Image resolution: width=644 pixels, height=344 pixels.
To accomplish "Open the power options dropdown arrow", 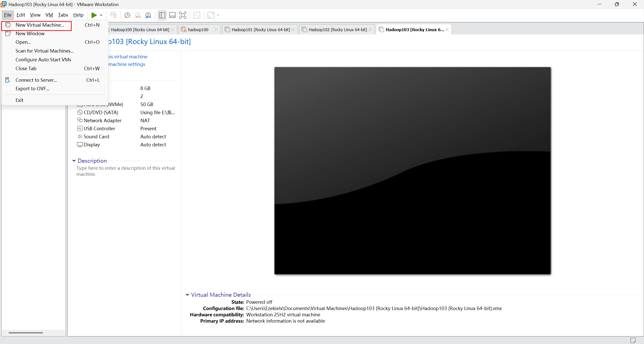I will 101,15.
